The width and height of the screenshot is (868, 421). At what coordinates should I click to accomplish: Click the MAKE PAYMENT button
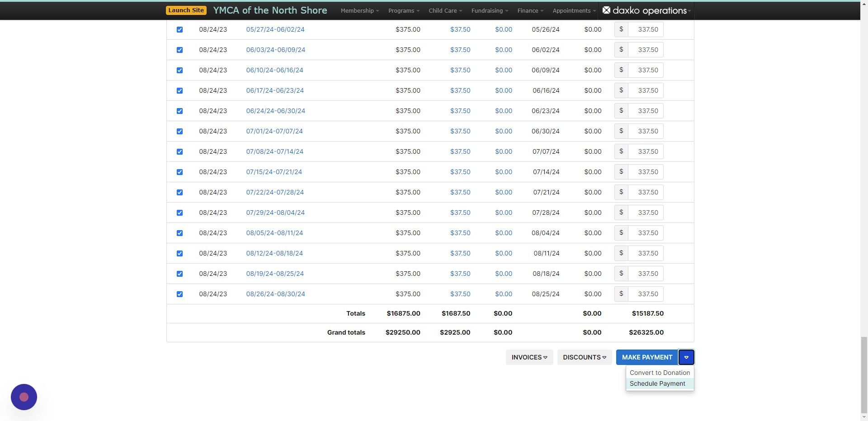click(647, 357)
